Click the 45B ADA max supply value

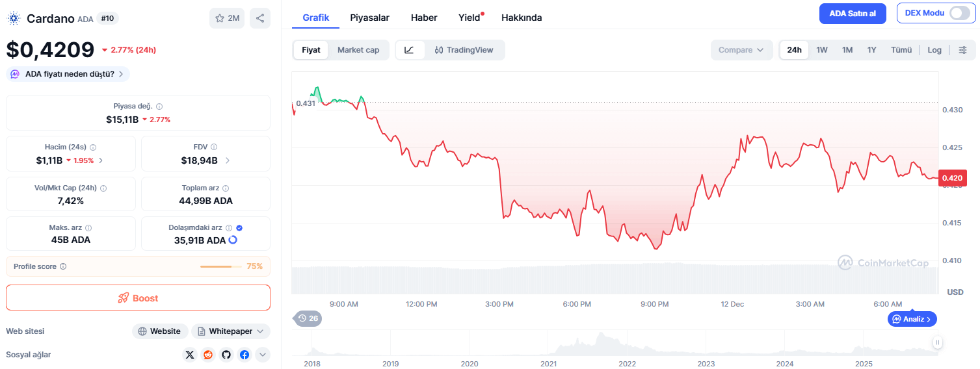[70, 240]
